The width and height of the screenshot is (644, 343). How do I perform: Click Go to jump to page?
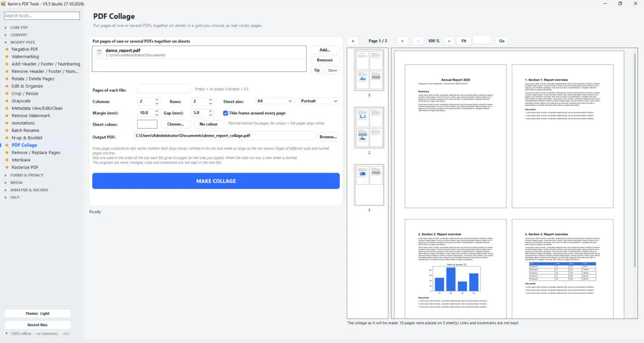502,41
